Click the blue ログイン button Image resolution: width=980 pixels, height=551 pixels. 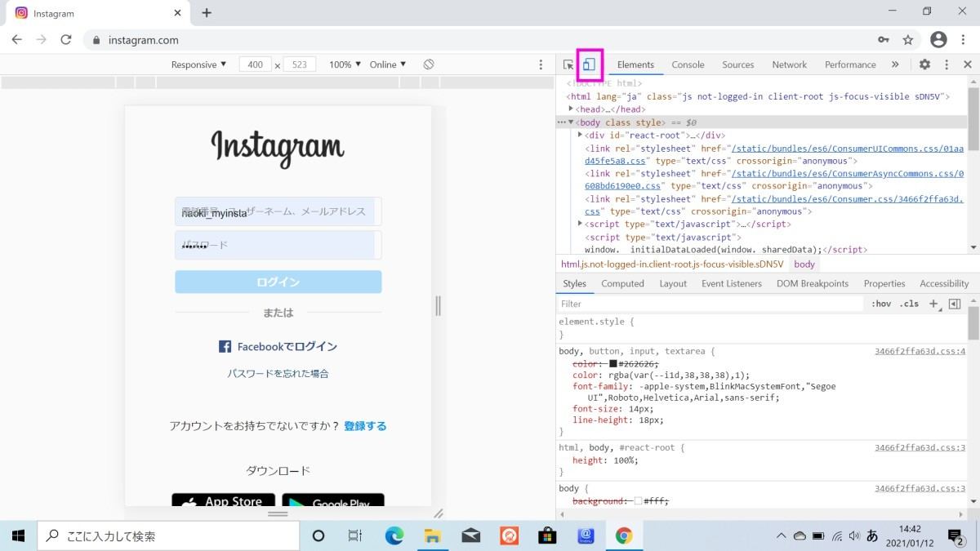pos(278,282)
